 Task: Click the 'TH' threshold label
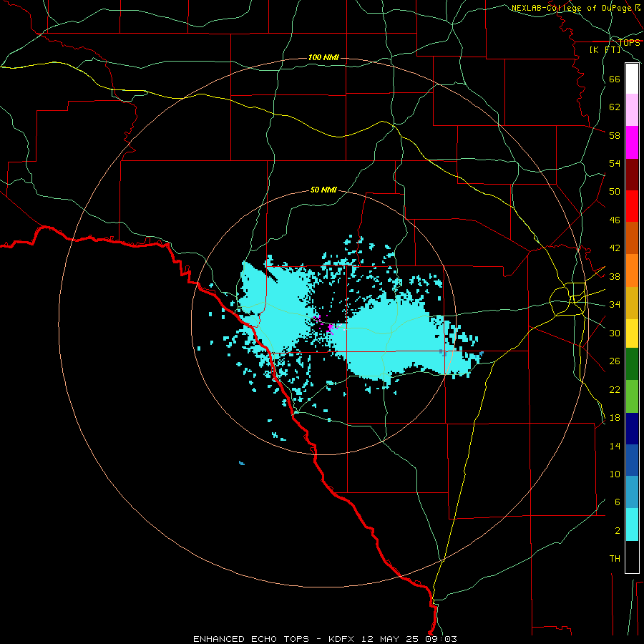pos(615,559)
